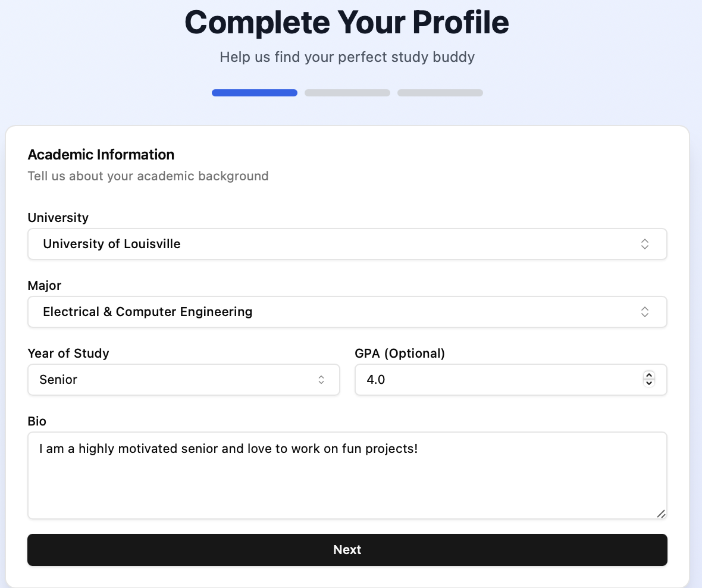The image size is (702, 588).
Task: Select the third gray progress step
Action: (440, 93)
